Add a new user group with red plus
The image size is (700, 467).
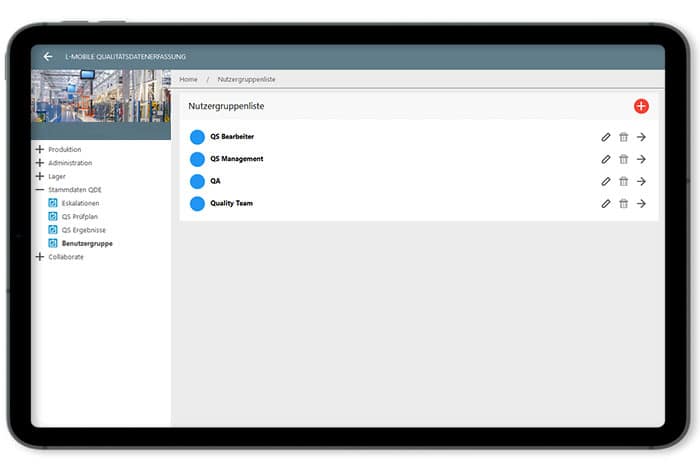pos(641,106)
